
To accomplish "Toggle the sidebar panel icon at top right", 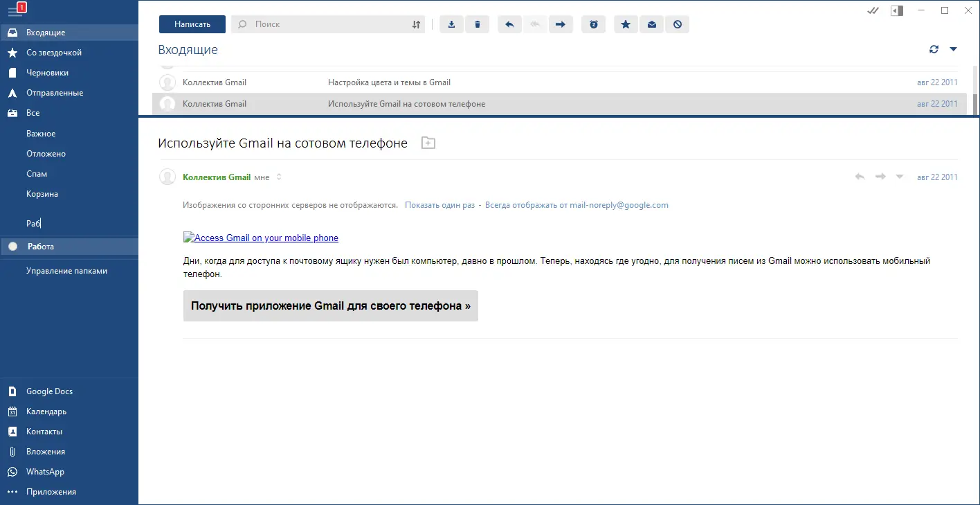I will pyautogui.click(x=898, y=10).
